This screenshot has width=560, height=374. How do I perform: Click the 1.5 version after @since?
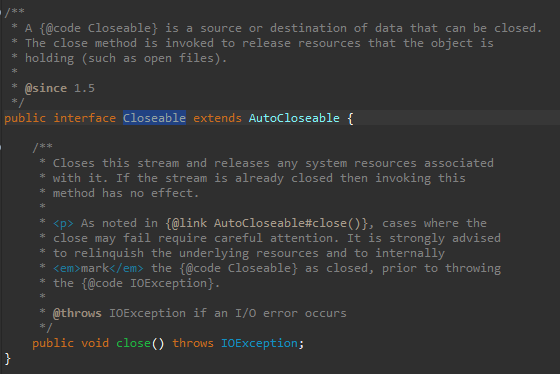(x=84, y=88)
